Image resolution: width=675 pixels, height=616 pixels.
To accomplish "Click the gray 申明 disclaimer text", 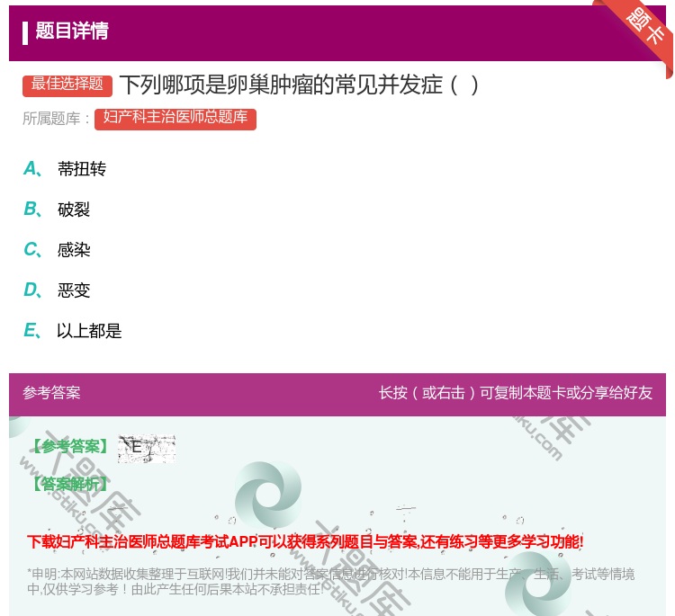I will pyautogui.click(x=330, y=581).
